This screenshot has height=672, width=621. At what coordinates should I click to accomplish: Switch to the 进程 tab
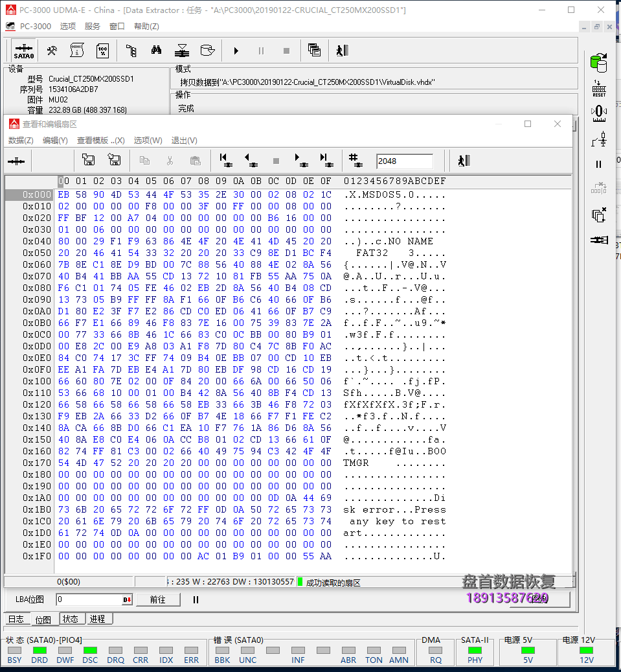click(98, 619)
